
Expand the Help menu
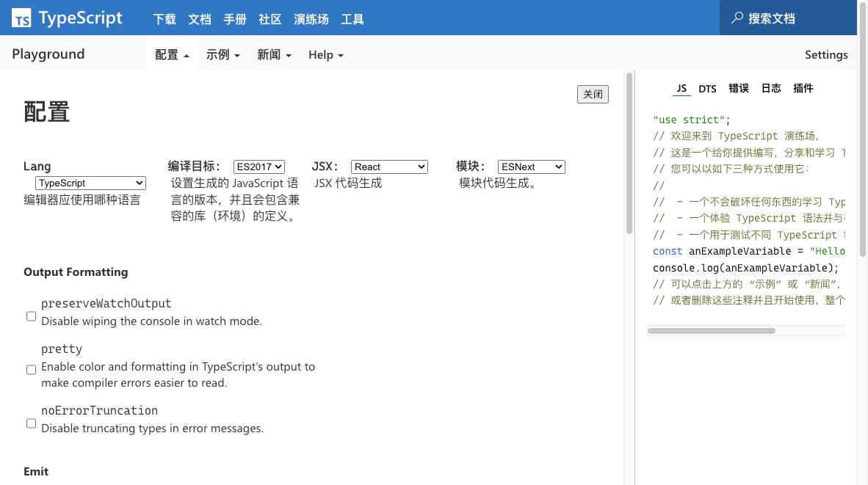pyautogui.click(x=325, y=55)
